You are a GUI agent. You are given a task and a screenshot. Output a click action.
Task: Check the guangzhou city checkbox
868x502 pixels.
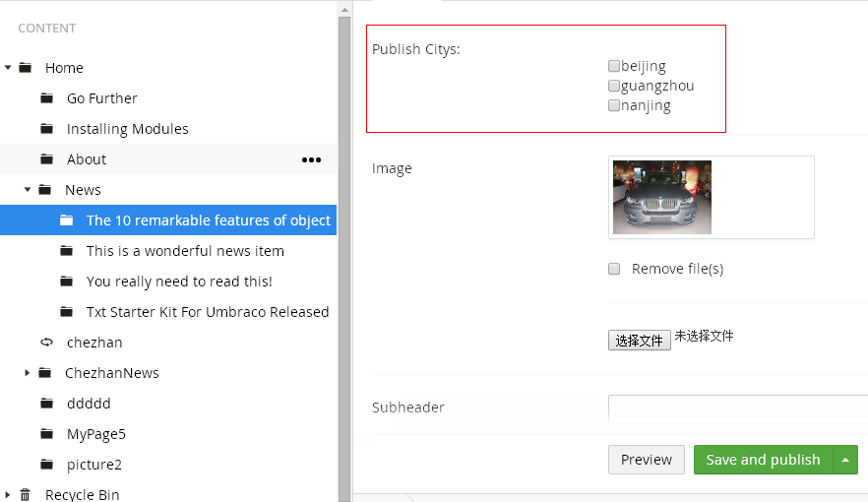coord(613,86)
